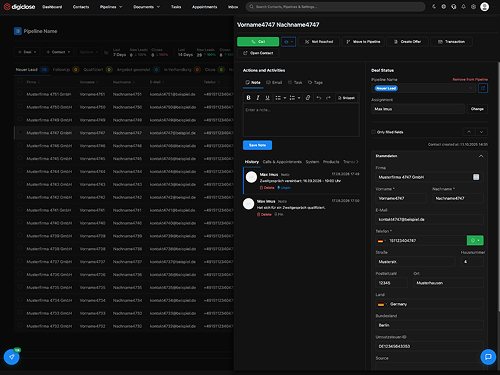
Task: Toggle dark mode moon icon
Action: click(434, 7)
